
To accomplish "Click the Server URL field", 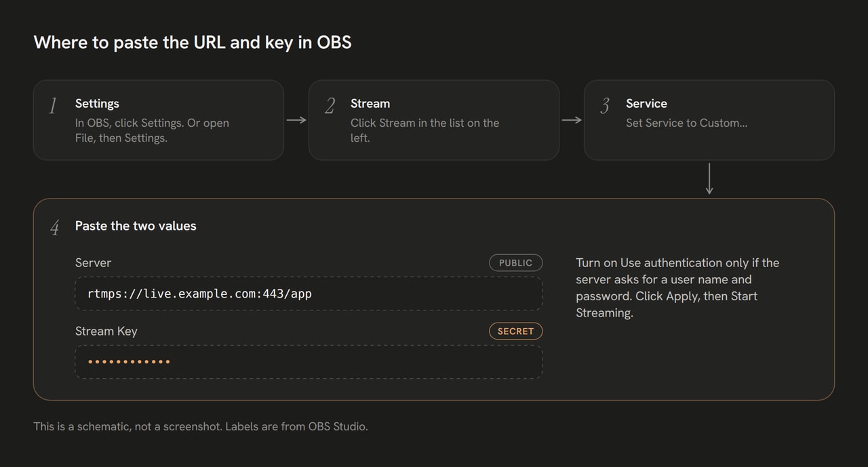I will point(309,293).
